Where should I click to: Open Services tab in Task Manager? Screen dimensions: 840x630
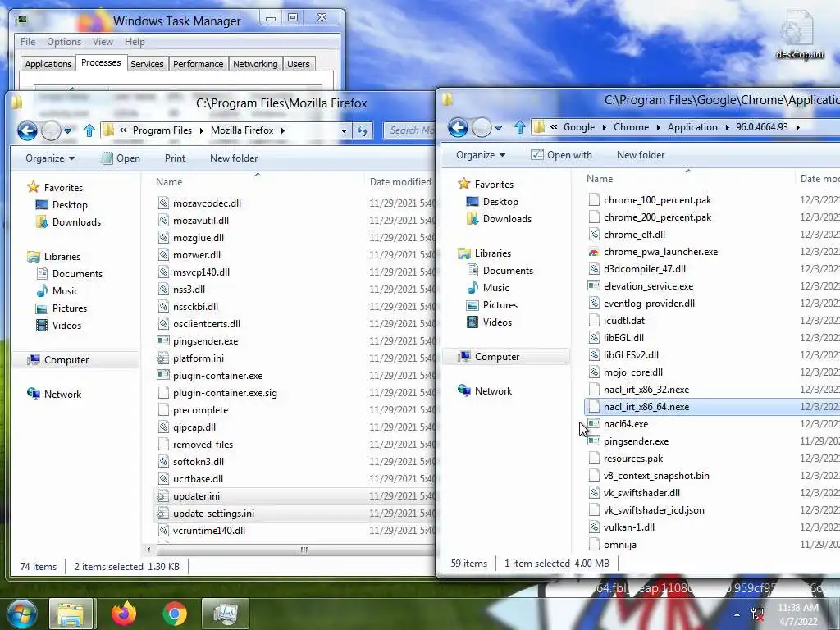point(147,64)
